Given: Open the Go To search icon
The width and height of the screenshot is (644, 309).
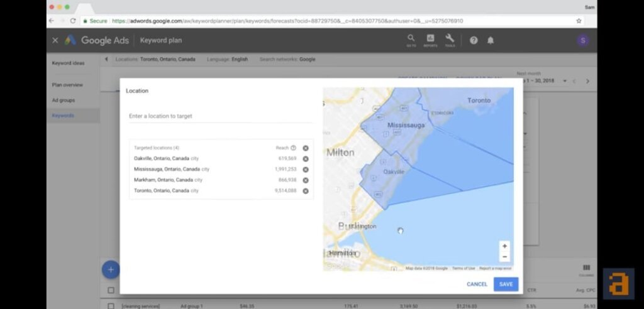Looking at the screenshot, I should click(x=411, y=40).
